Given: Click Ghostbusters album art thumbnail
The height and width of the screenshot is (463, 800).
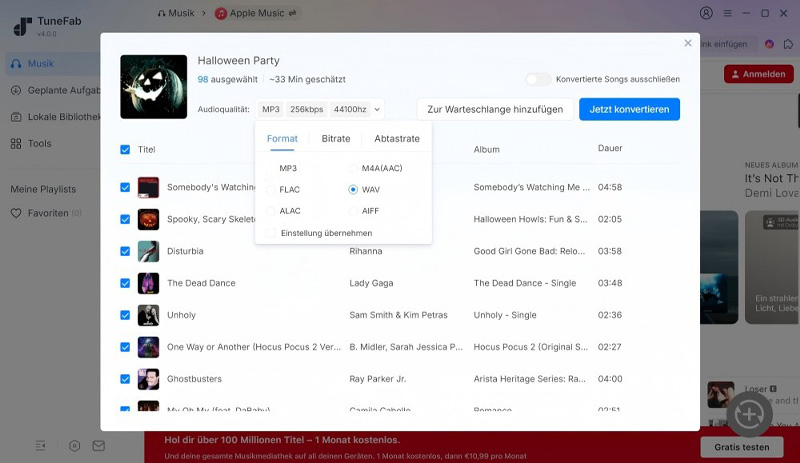Looking at the screenshot, I should pyautogui.click(x=148, y=379).
